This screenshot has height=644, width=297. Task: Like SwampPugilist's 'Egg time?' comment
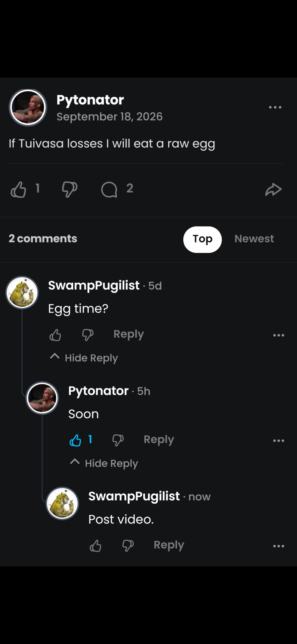(x=55, y=335)
